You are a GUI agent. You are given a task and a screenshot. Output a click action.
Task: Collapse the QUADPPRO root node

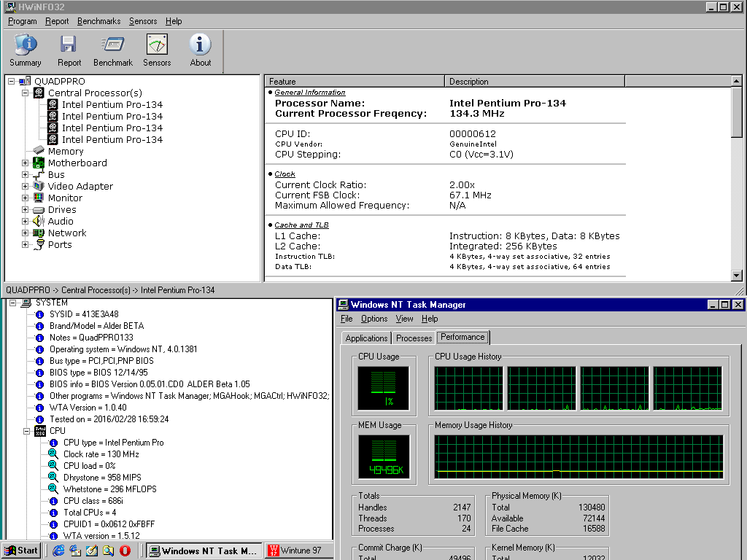click(12, 82)
